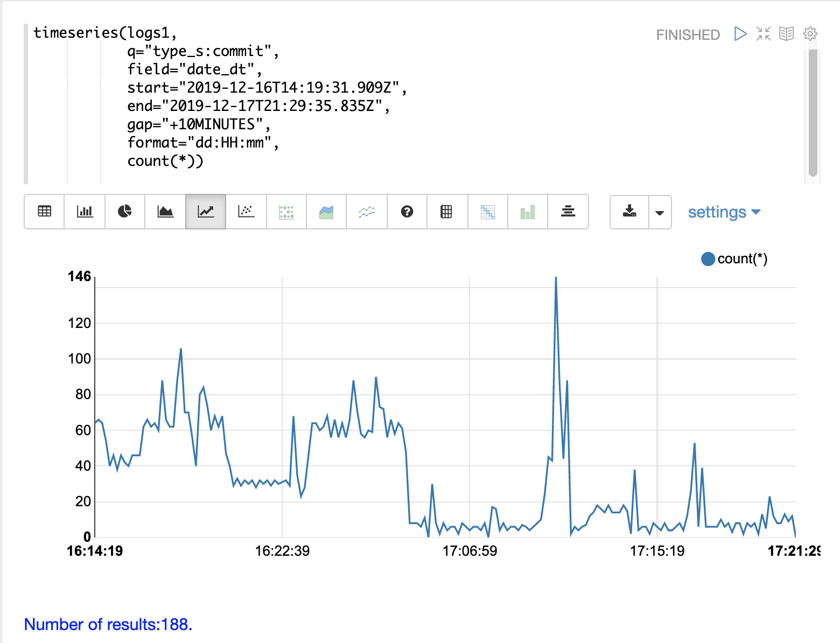Select the blue diagonal heatmap matrix icon
Image resolution: width=840 pixels, height=643 pixels.
(488, 212)
